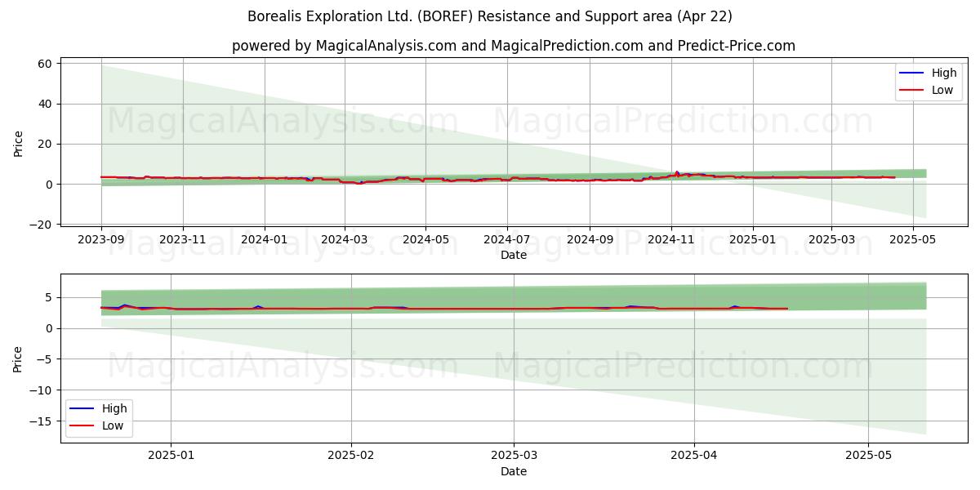
Task: Click the '5' price tick on bottom chart
Action: tap(50, 297)
